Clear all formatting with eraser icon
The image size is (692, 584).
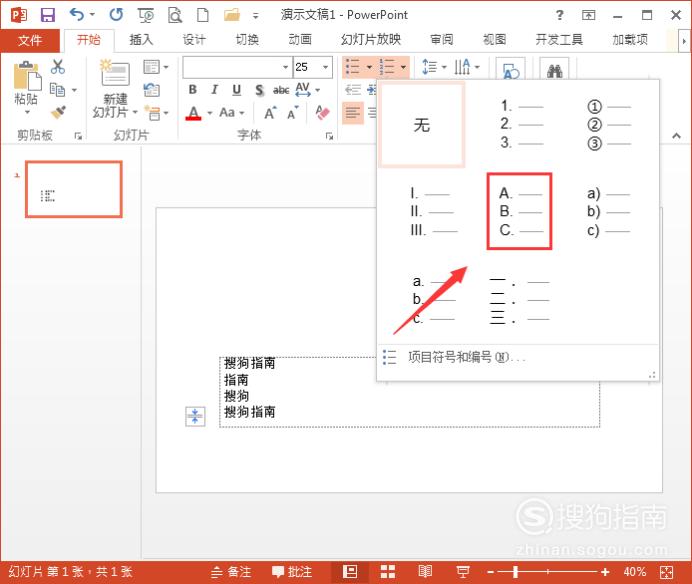(323, 113)
